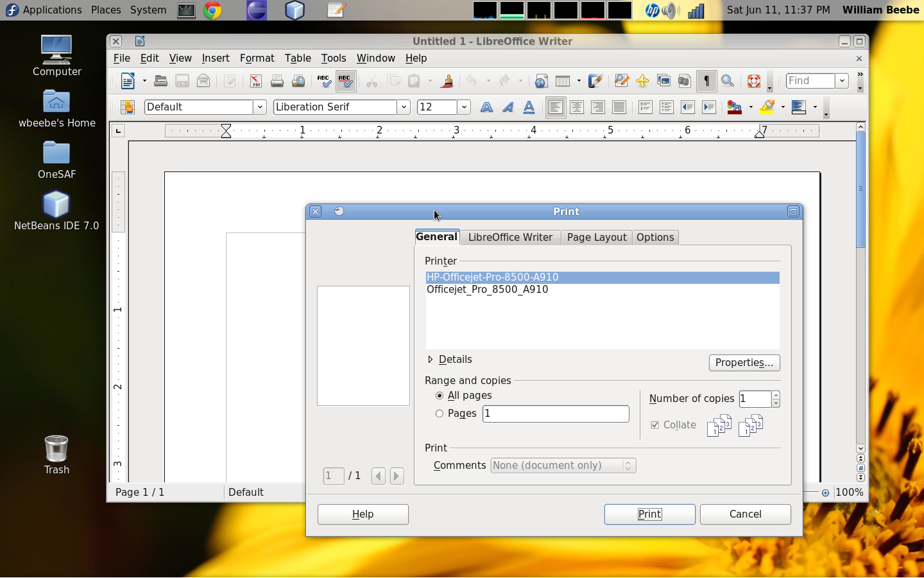Click the Insert Table icon
The width and height of the screenshot is (924, 578).
point(563,81)
